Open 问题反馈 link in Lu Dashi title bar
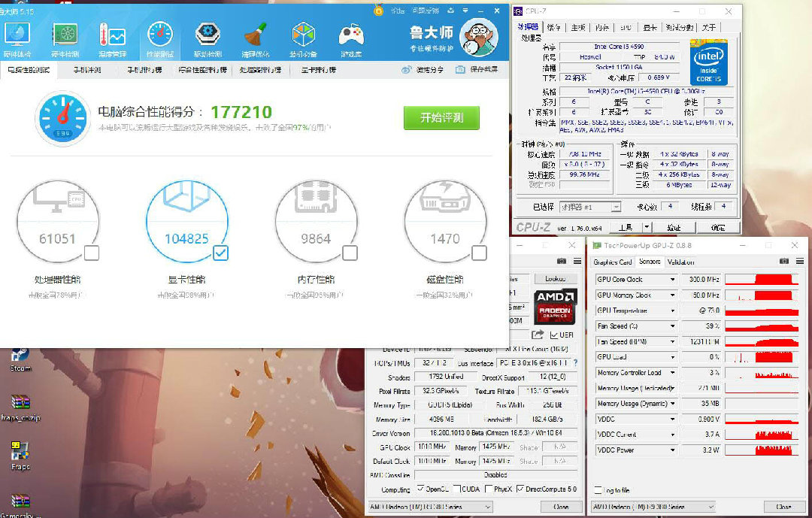The image size is (812, 518). coord(426,11)
